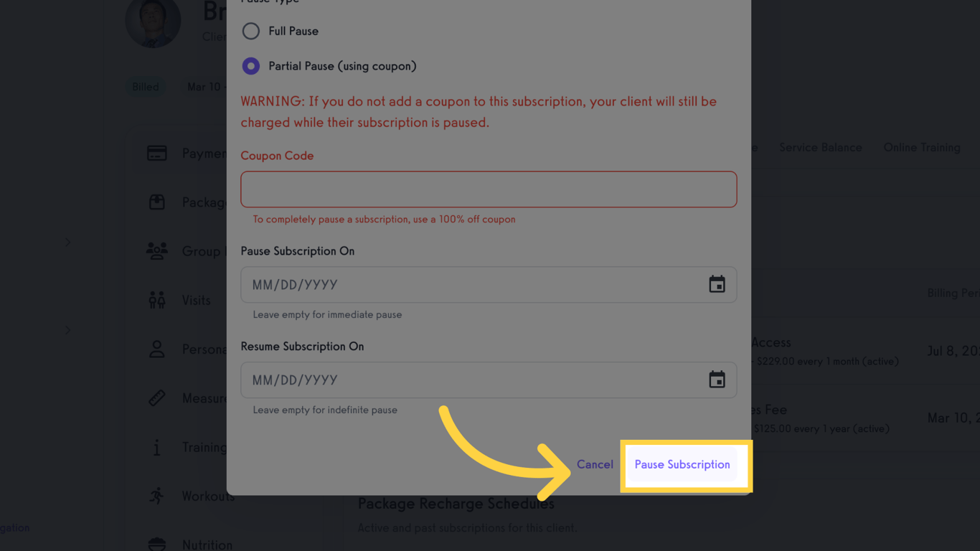
Task: Open the Packages section icon
Action: click(156, 202)
